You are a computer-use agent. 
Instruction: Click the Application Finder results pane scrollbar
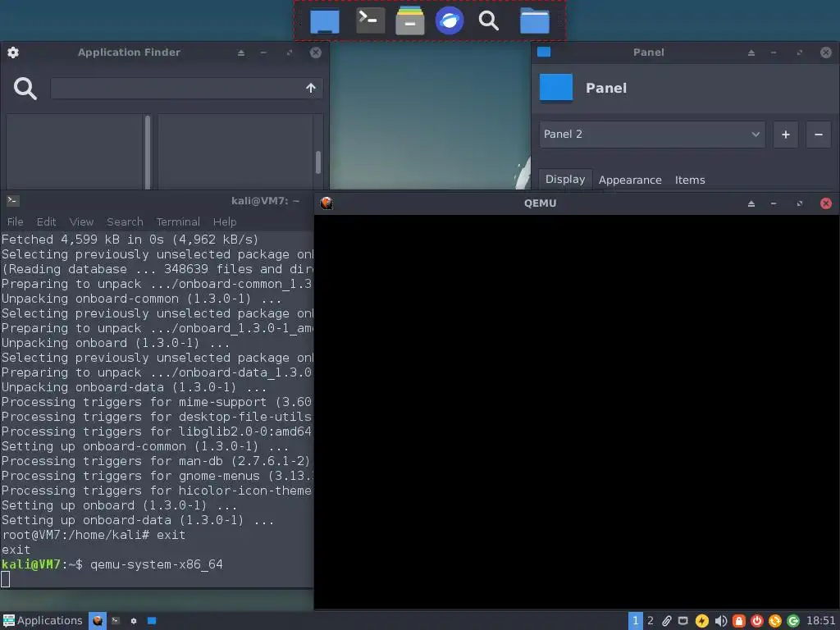tap(318, 162)
